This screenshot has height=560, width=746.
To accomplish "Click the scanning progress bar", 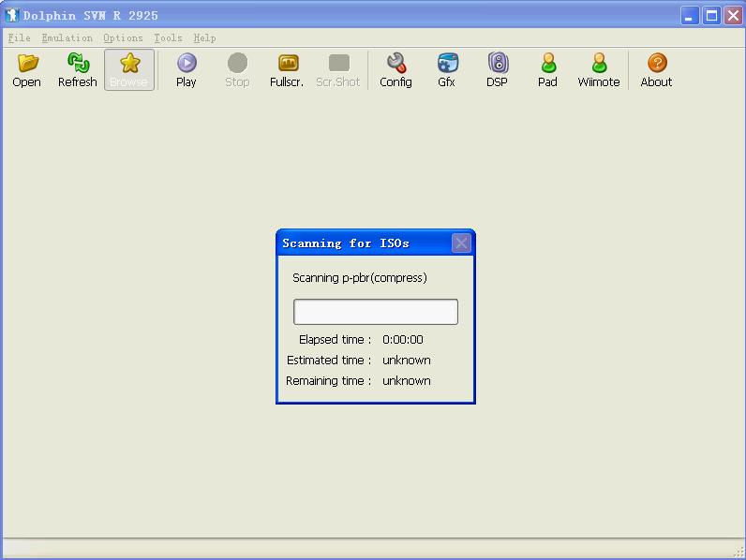I will [x=376, y=312].
